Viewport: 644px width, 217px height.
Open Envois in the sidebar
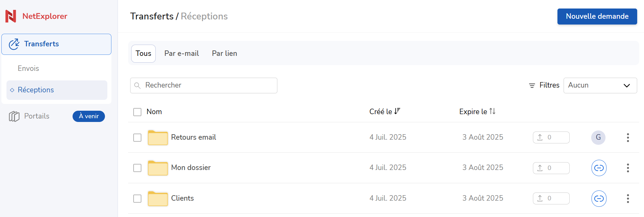tap(28, 68)
